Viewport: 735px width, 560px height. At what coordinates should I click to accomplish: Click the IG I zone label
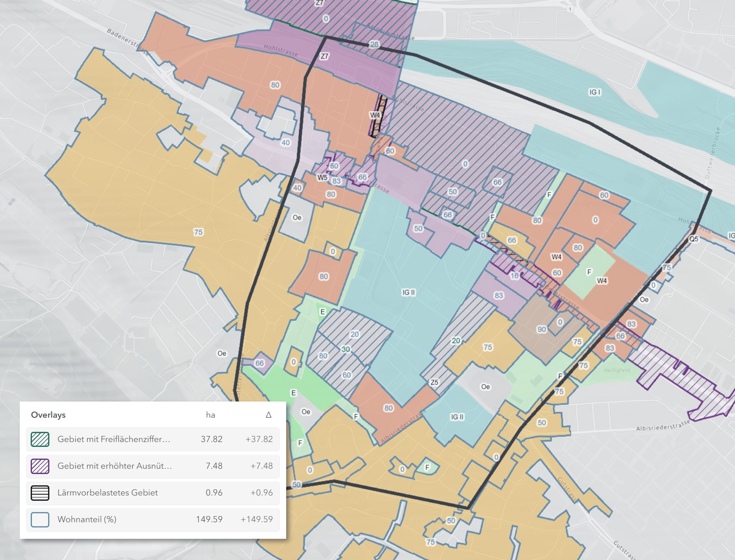[595, 92]
